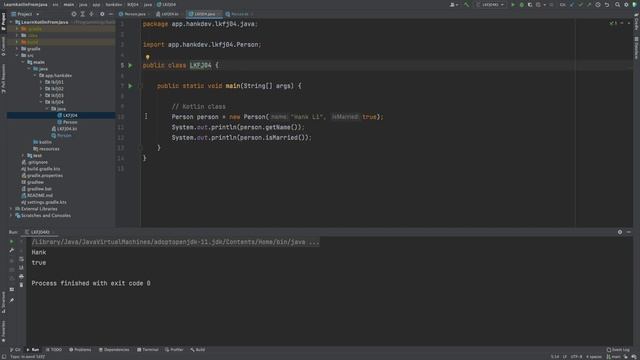
Task: Expand all in the Project panel toolbar
Action: tap(83, 14)
